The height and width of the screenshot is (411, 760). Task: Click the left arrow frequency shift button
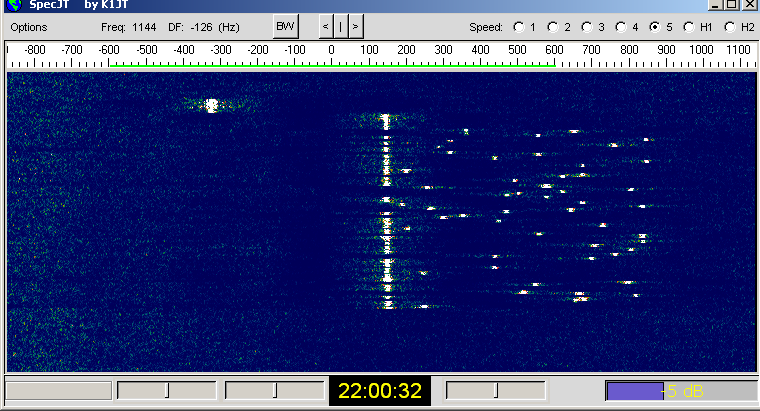pos(326,26)
